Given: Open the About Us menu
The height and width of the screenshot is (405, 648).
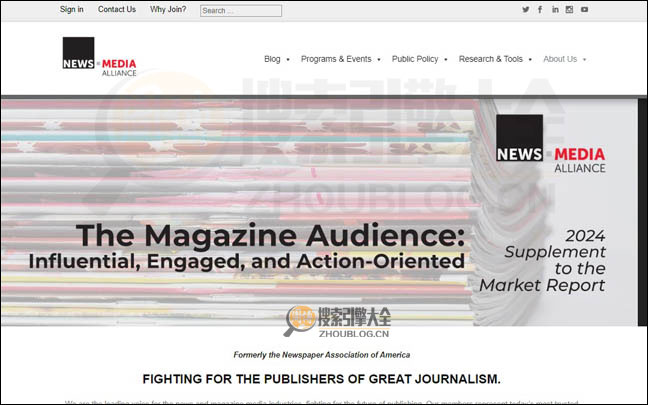Looking at the screenshot, I should click(x=560, y=59).
